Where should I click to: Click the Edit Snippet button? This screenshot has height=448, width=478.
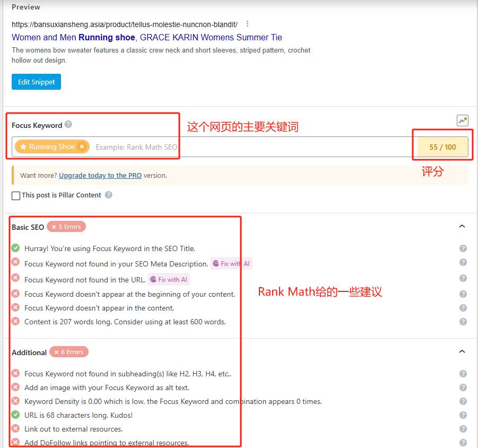pos(36,82)
